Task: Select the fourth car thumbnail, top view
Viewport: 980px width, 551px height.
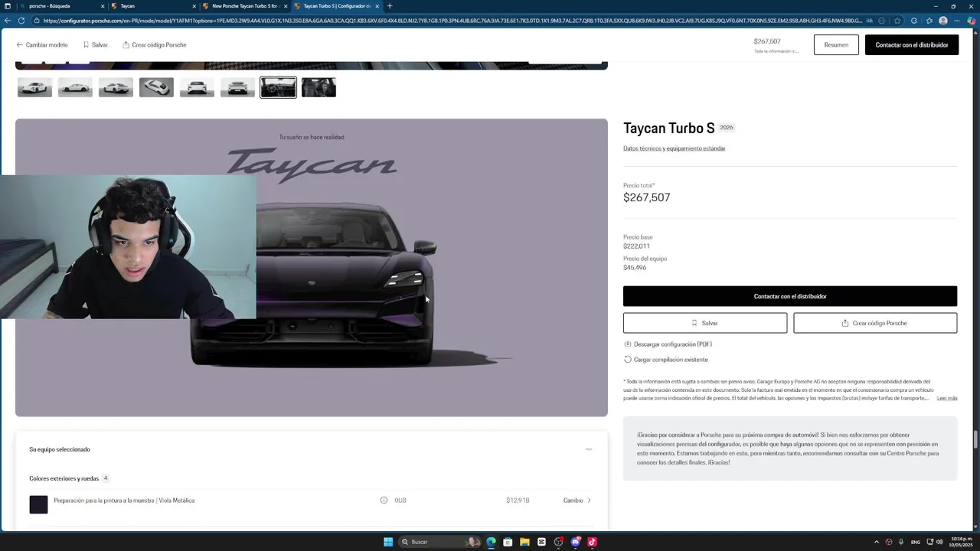Action: pyautogui.click(x=156, y=87)
